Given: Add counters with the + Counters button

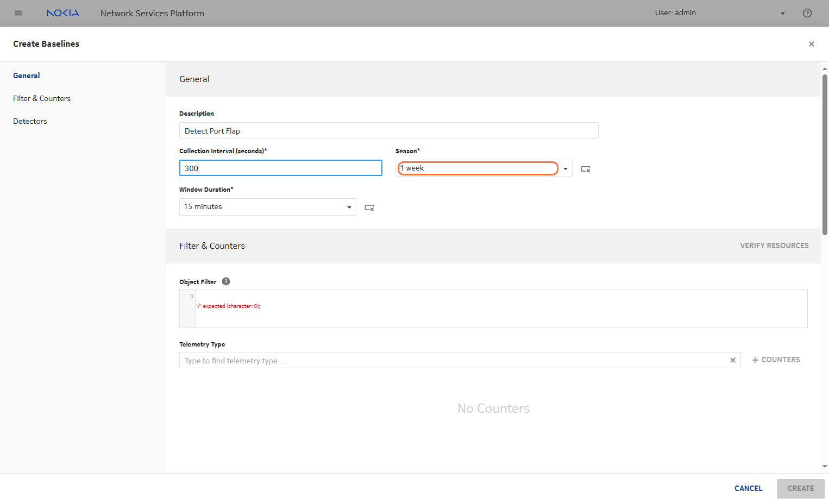Looking at the screenshot, I should tap(776, 360).
